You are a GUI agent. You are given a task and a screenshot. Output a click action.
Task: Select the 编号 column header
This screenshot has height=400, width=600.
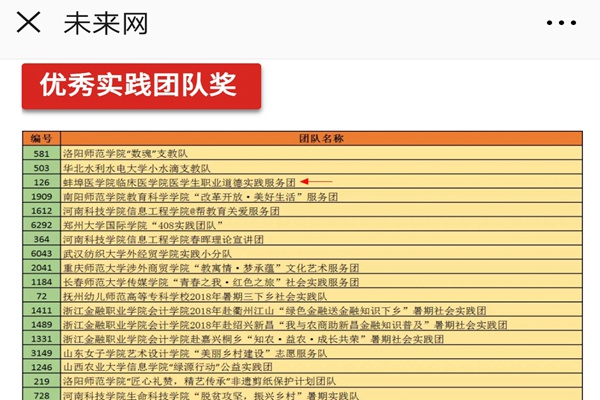pos(41,139)
